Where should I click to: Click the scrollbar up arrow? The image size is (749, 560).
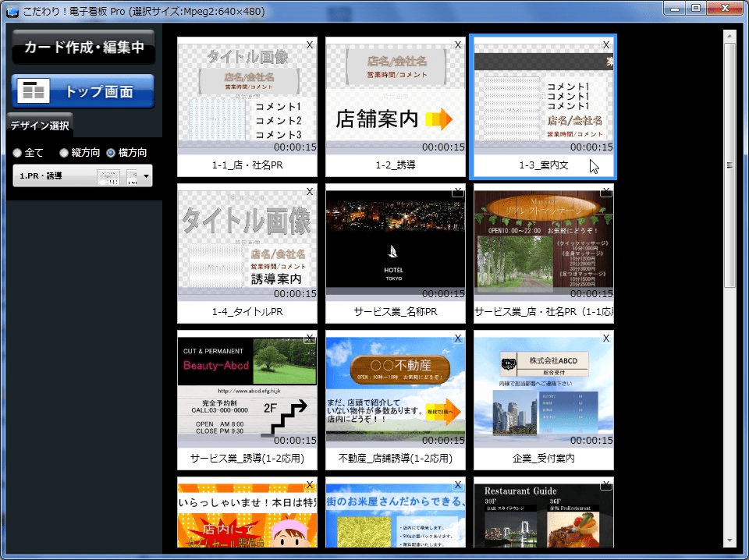point(729,36)
